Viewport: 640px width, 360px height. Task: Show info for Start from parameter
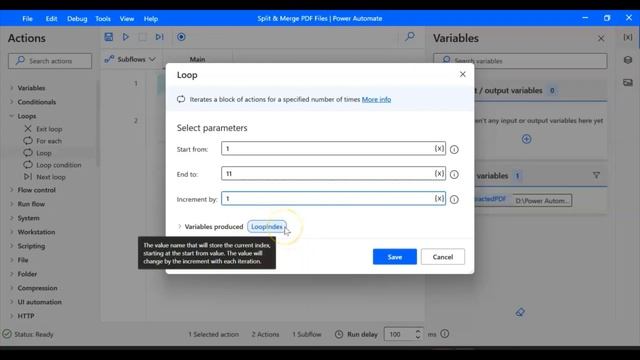pos(454,149)
